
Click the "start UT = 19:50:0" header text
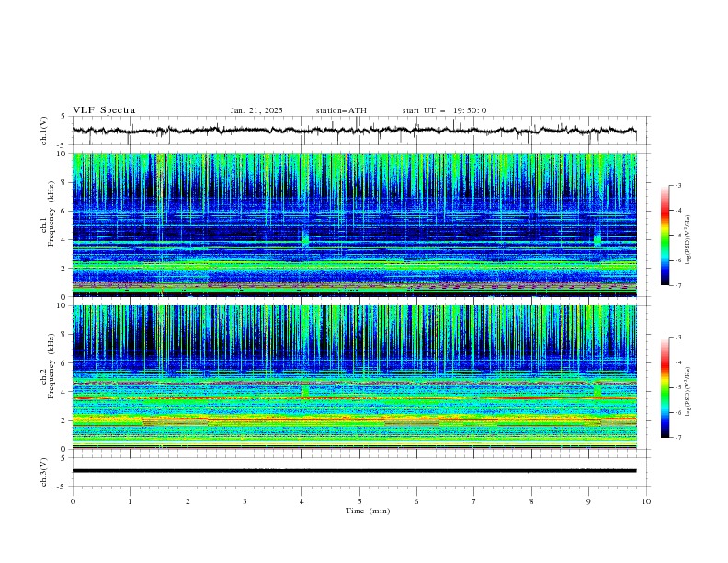coord(444,110)
